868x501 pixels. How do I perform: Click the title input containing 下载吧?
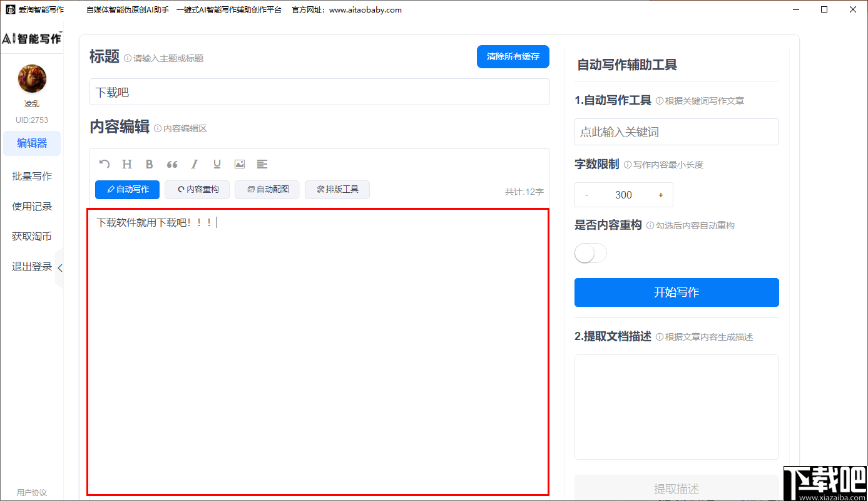tap(319, 92)
